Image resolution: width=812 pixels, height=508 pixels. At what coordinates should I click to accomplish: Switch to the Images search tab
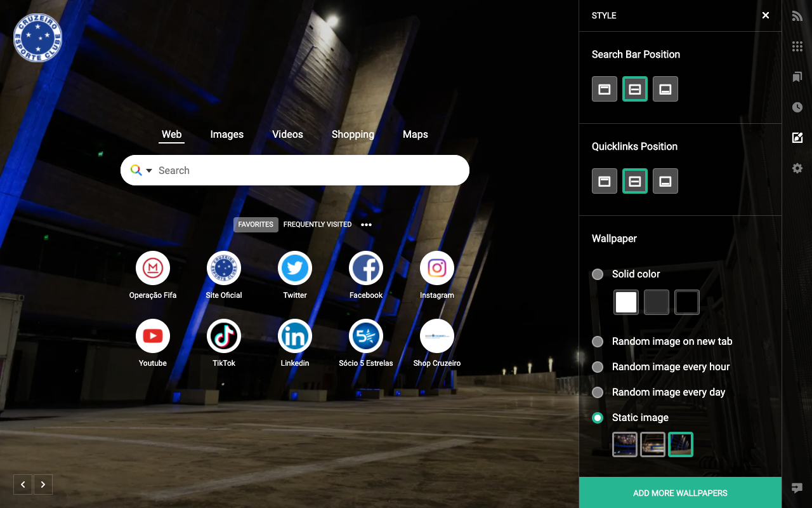[x=227, y=135]
